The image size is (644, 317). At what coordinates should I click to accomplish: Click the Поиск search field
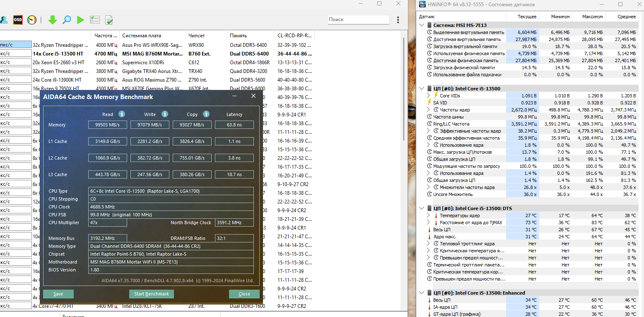(x=359, y=19)
